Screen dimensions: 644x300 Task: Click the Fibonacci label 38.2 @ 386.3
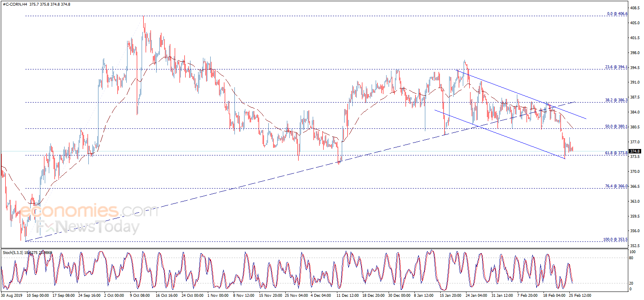pos(616,100)
